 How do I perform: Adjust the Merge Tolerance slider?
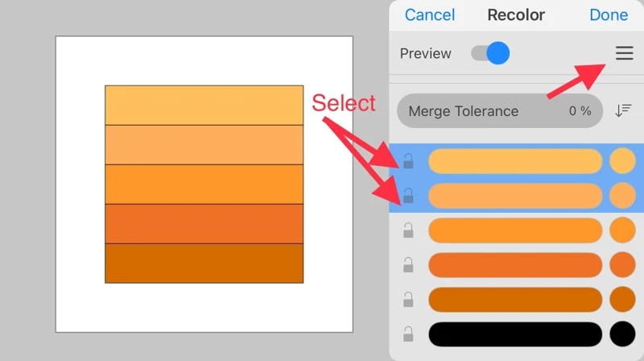click(500, 111)
